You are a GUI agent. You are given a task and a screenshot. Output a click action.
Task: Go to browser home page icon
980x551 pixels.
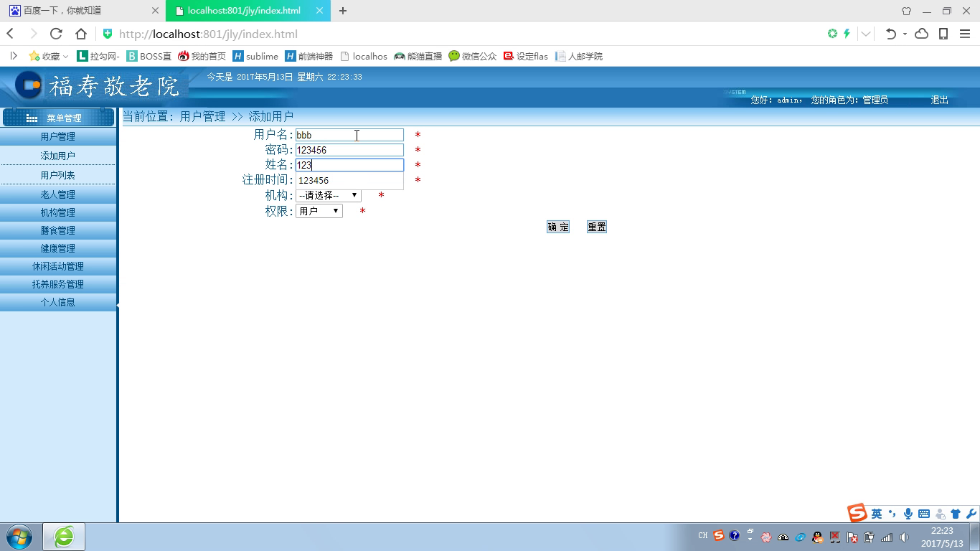[80, 34]
